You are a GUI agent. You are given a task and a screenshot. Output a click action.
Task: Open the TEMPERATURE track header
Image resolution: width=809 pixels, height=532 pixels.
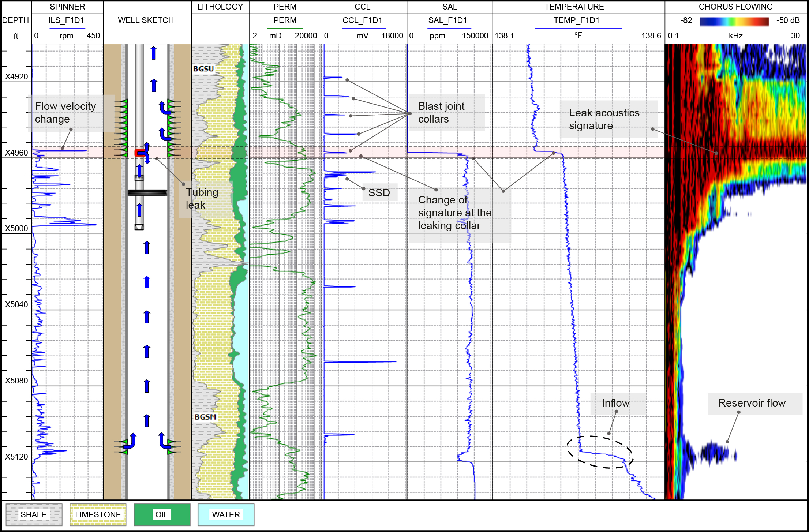pos(574,7)
